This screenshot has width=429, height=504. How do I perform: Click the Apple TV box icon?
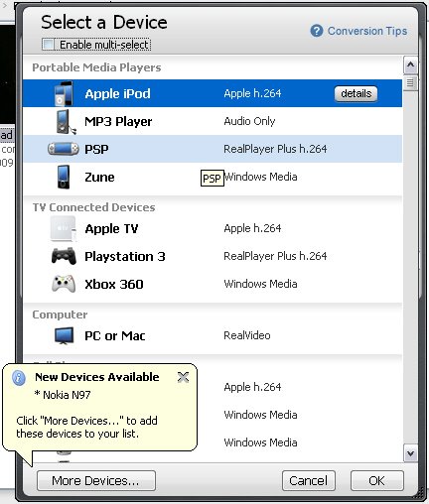coord(64,228)
